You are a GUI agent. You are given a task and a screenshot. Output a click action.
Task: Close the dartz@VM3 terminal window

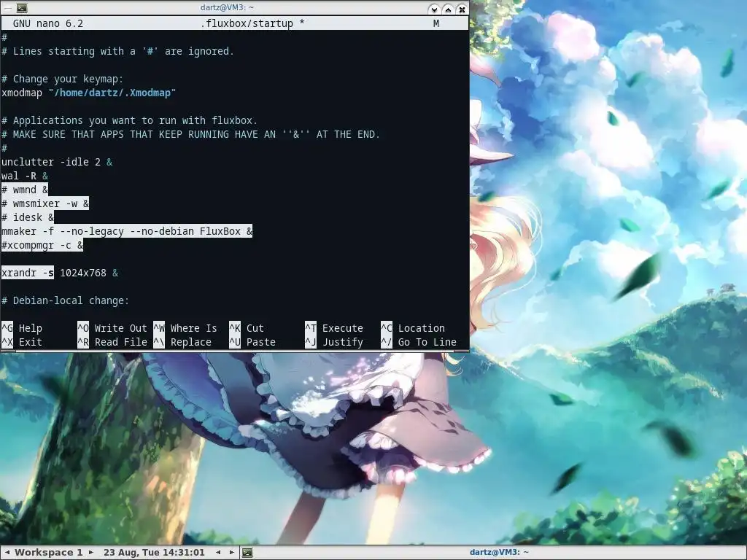click(462, 9)
